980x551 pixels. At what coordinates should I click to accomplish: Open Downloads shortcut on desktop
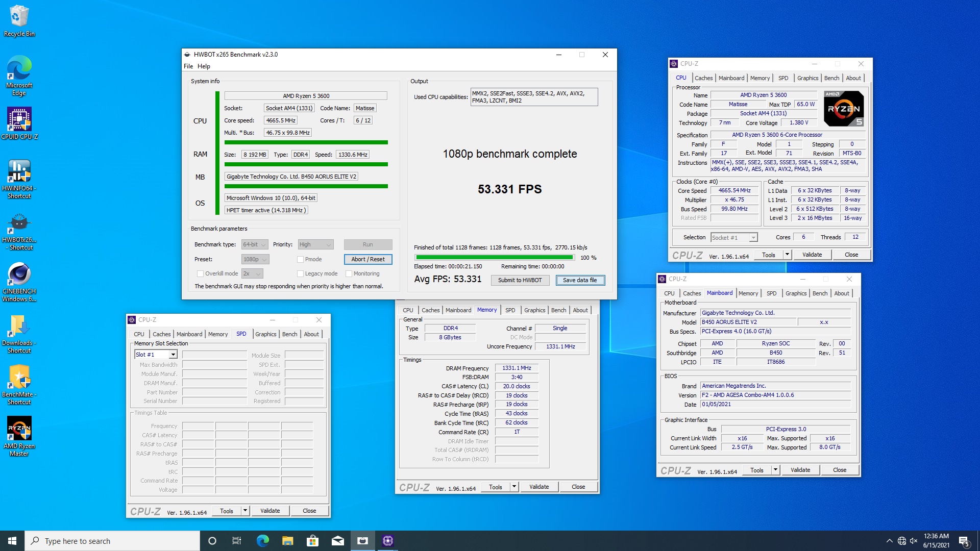[x=19, y=334]
